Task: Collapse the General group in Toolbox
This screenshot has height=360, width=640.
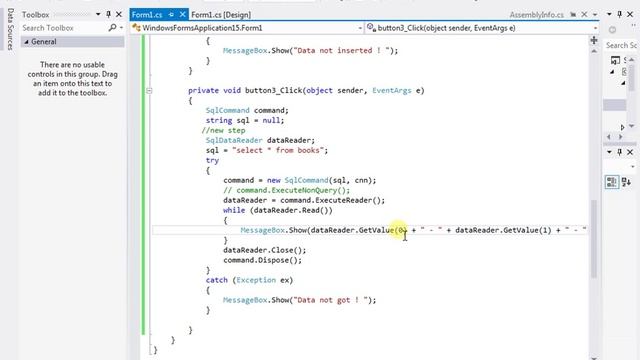Action: [x=27, y=42]
